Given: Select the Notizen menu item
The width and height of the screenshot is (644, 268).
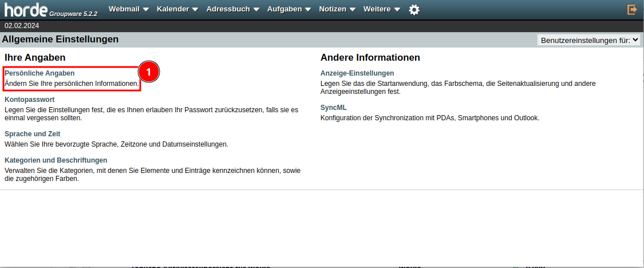Looking at the screenshot, I should click(x=333, y=9).
